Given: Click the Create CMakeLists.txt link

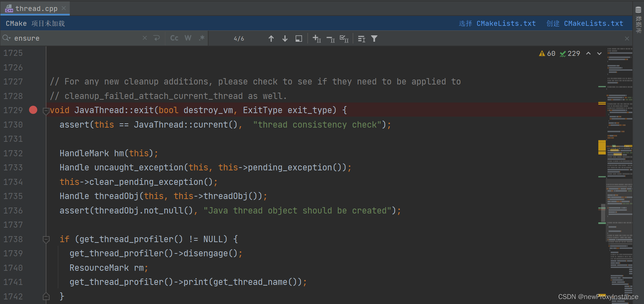Looking at the screenshot, I should [585, 23].
